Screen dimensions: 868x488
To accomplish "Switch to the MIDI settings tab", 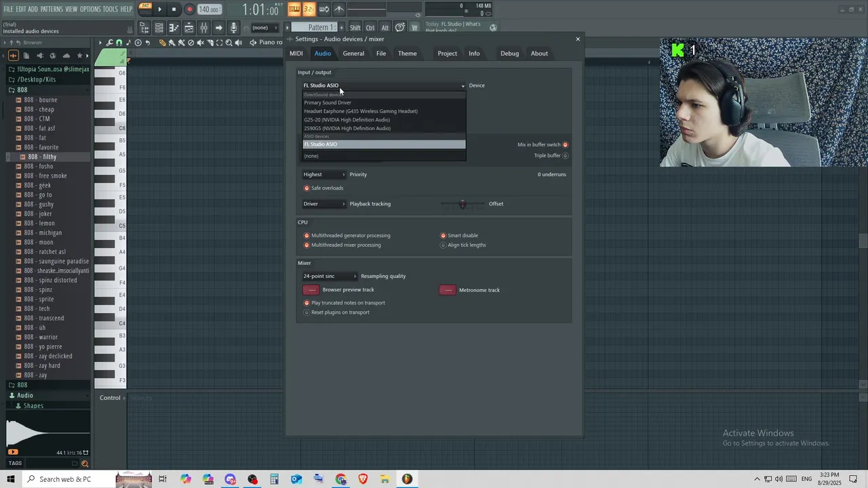I will point(296,54).
